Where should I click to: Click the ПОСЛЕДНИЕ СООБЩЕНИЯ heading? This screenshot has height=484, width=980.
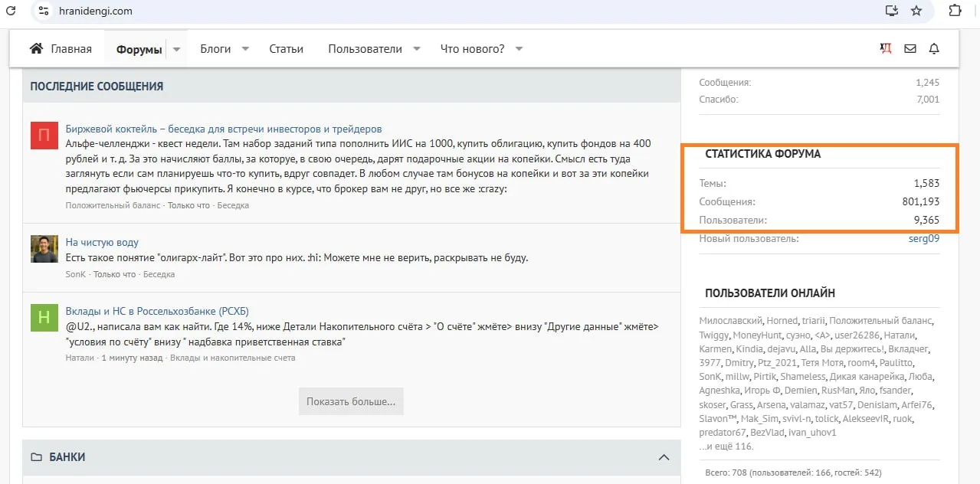(x=97, y=87)
